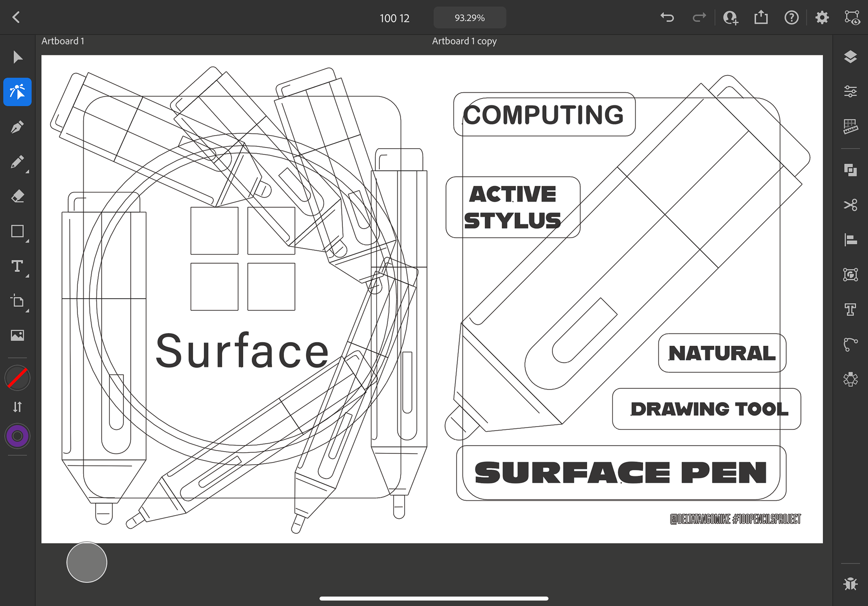Image resolution: width=868 pixels, height=606 pixels.
Task: Open the fill color swatch (none)
Action: pos(17,378)
